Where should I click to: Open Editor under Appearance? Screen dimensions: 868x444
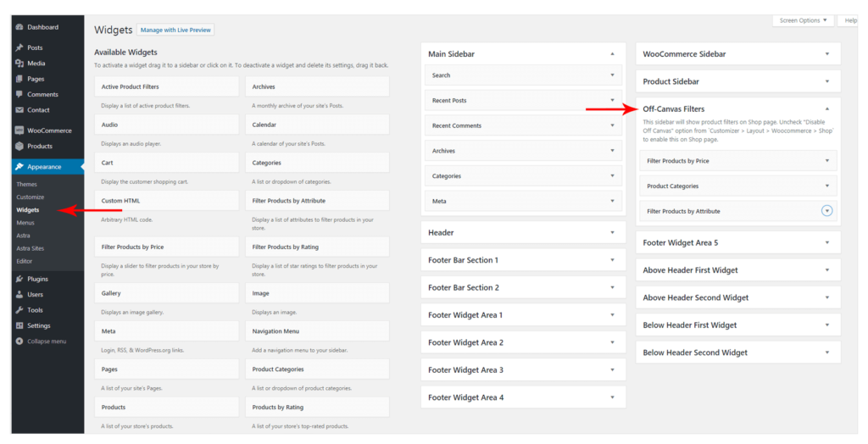25,261
